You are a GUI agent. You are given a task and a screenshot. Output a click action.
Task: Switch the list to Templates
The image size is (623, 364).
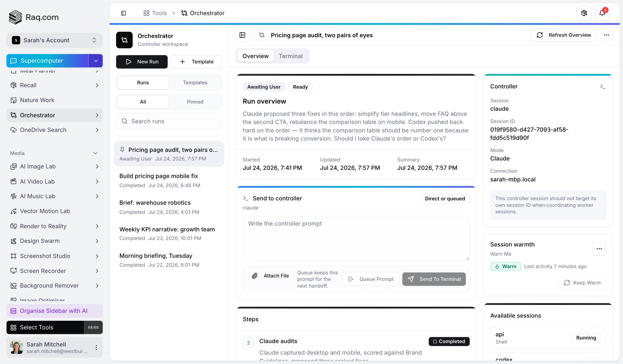click(x=195, y=83)
